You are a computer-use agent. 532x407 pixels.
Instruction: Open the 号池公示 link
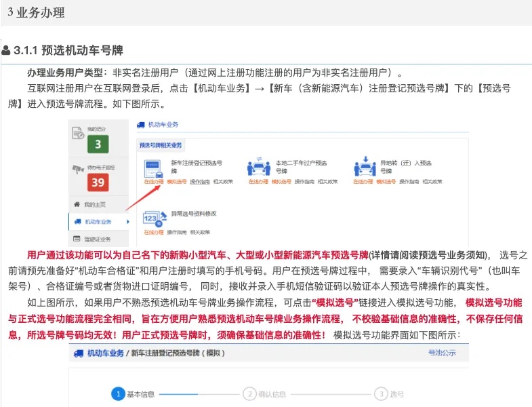[442, 353]
